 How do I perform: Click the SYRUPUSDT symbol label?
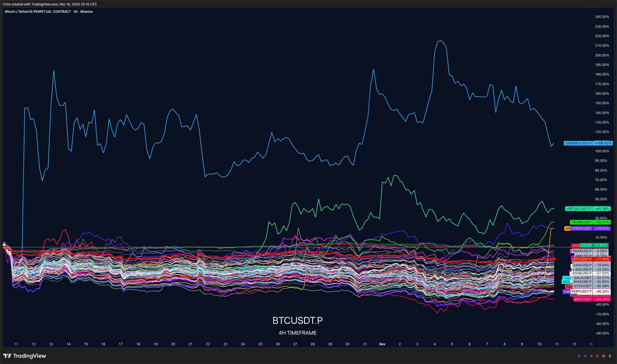(x=581, y=228)
